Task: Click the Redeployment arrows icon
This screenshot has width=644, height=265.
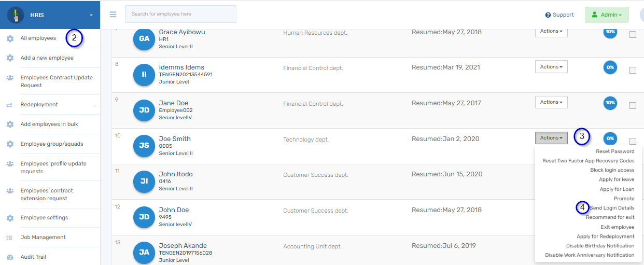Action: [9, 105]
